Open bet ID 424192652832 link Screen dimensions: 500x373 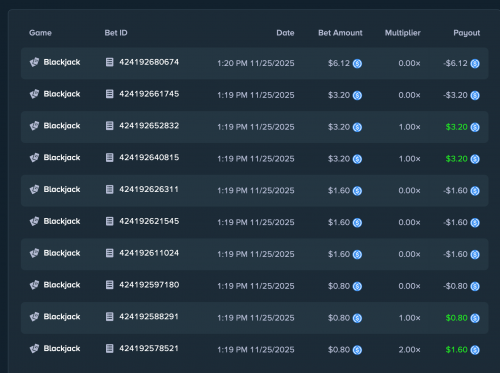[x=149, y=126]
